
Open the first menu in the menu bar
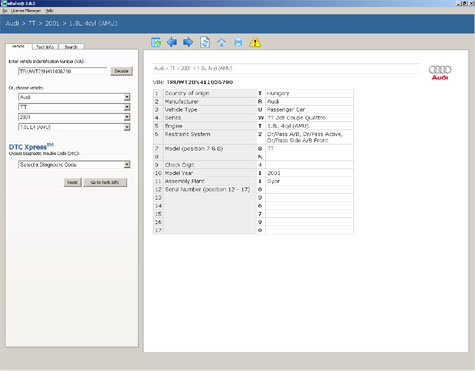click(x=5, y=11)
